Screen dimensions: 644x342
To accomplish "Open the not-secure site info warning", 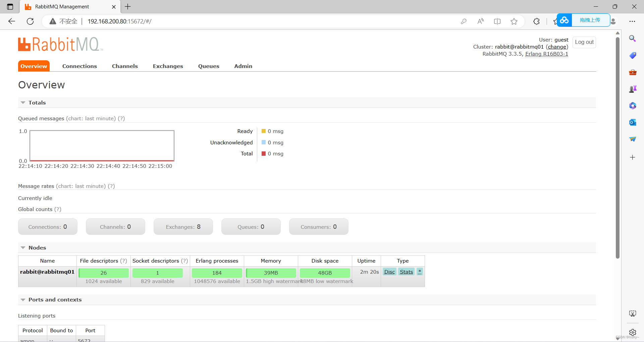I will tap(63, 21).
